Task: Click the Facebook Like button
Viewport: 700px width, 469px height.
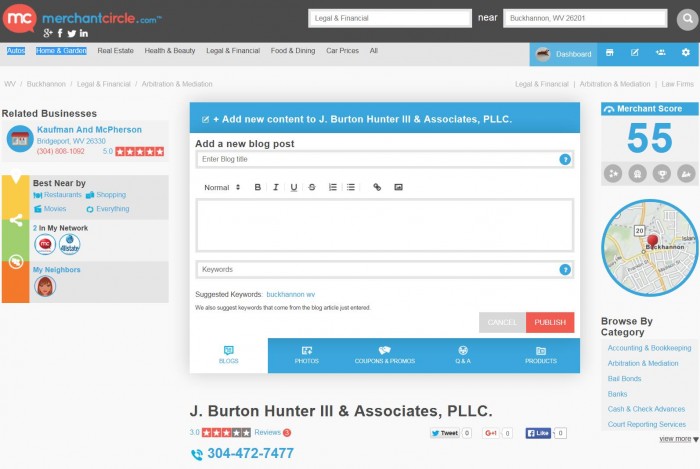Action: coord(538,433)
